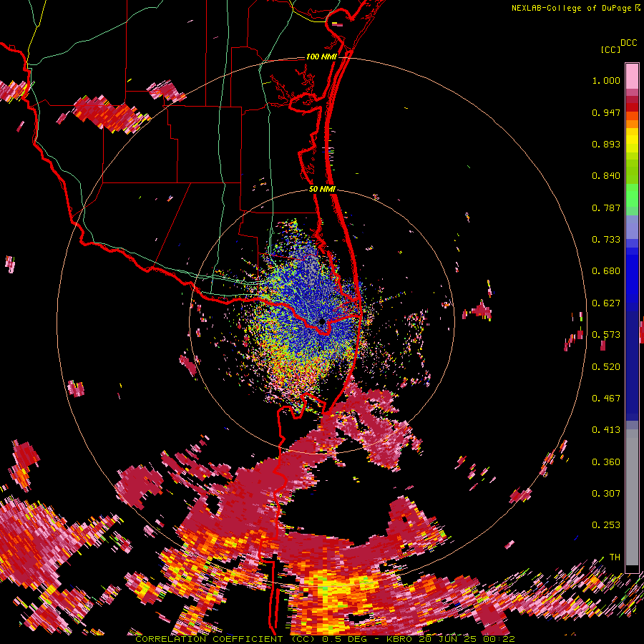
Task: Click the 0.787 value on the color scale
Action: (x=606, y=208)
